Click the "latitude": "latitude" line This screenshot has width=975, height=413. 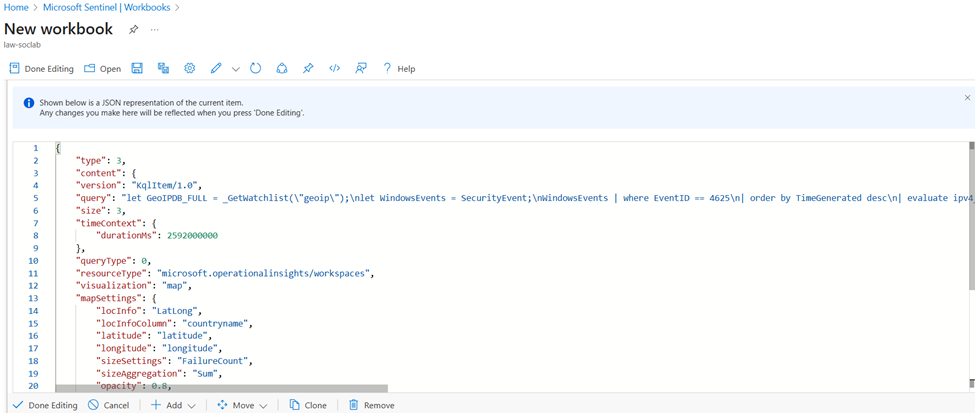(x=154, y=336)
